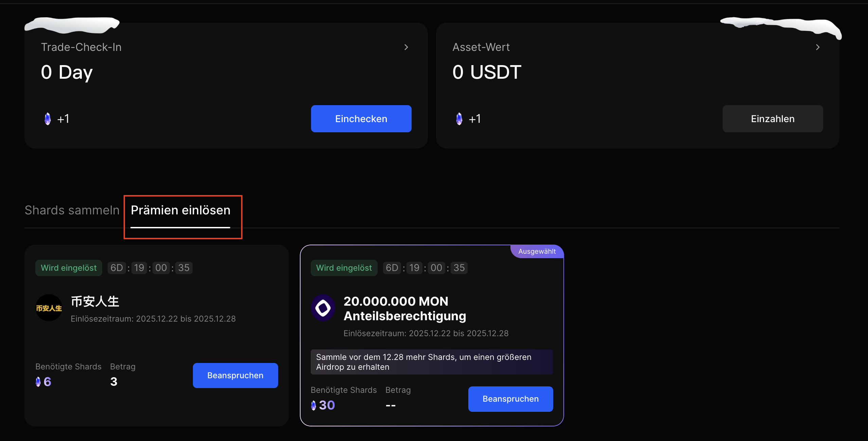Click the 币安人生 token logo
The width and height of the screenshot is (868, 441).
coord(49,308)
